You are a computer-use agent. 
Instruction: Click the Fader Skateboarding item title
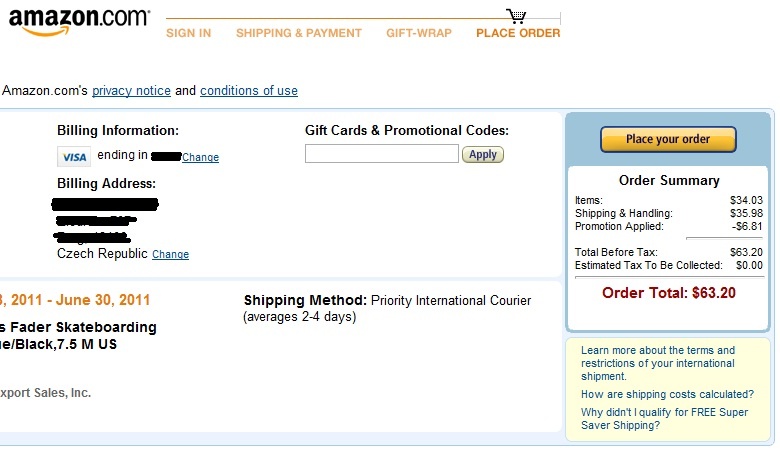[x=78, y=327]
